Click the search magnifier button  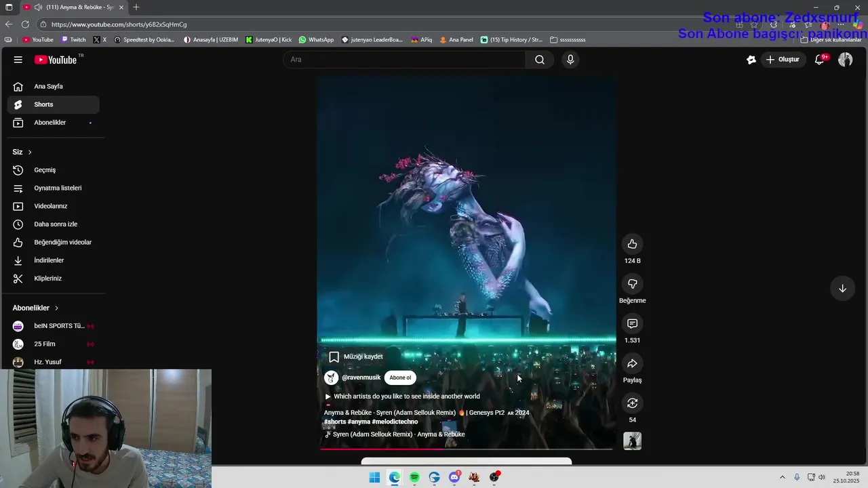pos(540,60)
